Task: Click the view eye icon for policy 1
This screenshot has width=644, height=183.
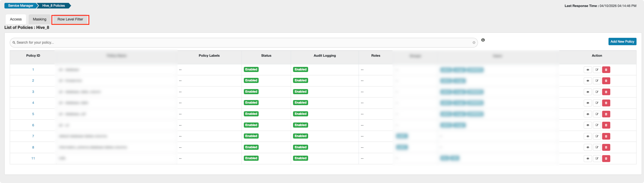Action: 588,70
